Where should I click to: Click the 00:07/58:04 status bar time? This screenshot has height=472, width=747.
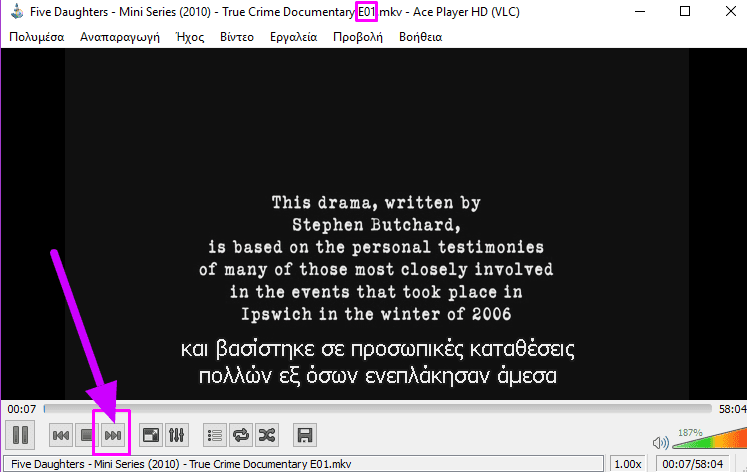pyautogui.click(x=693, y=464)
